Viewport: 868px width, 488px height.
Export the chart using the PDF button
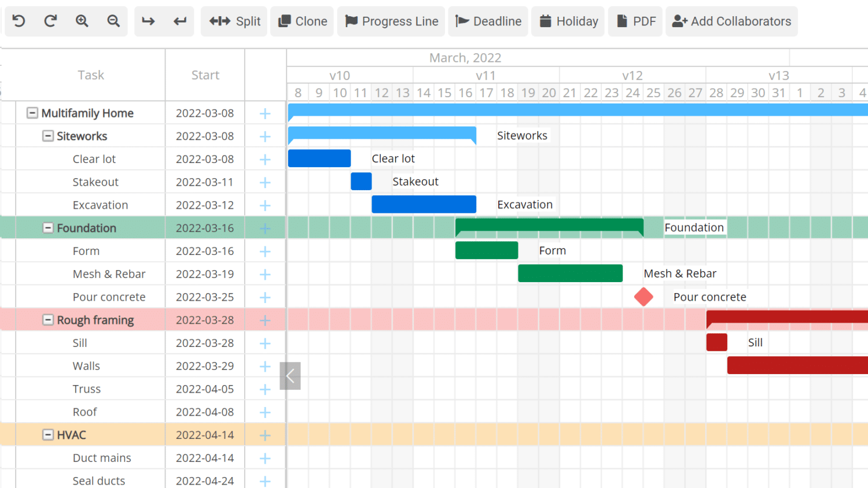[635, 21]
